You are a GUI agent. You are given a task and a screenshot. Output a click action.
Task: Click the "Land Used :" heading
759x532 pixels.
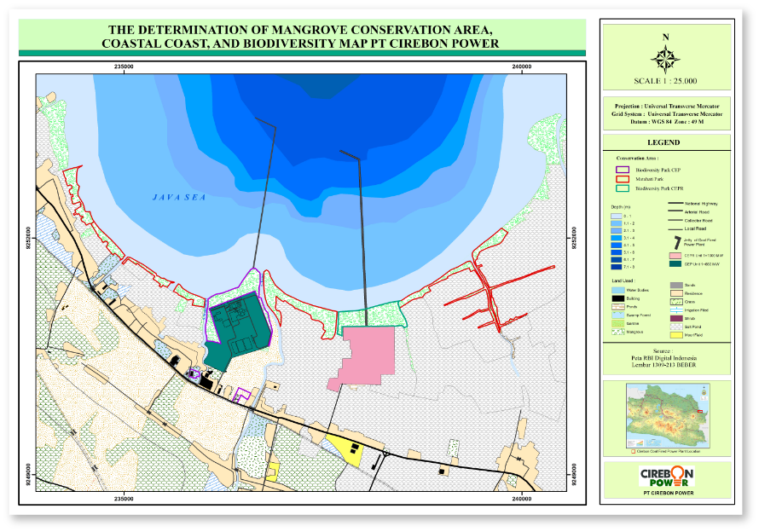point(623,280)
